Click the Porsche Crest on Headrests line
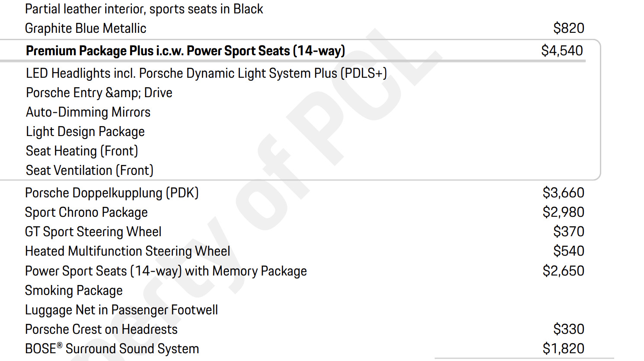The width and height of the screenshot is (644, 361). pyautogui.click(x=101, y=329)
